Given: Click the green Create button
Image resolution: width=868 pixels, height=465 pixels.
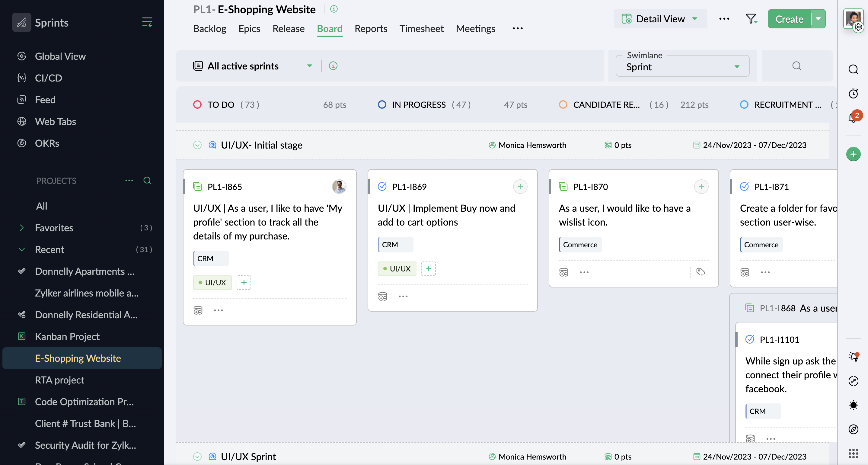Looking at the screenshot, I should [x=789, y=19].
